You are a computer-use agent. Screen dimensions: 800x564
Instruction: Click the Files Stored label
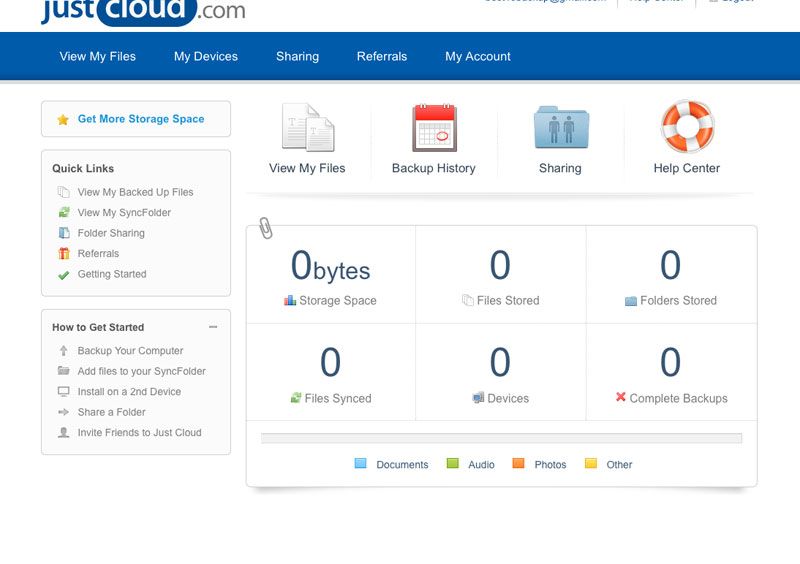click(x=508, y=301)
